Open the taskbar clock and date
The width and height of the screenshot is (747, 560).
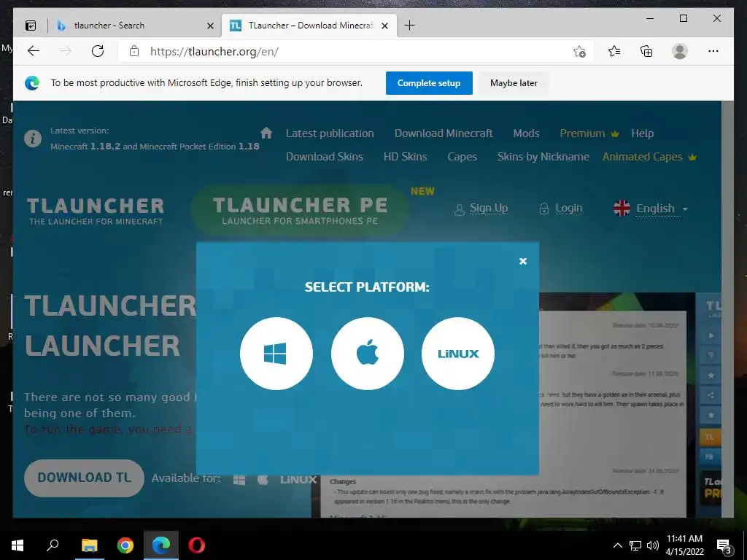[x=684, y=545]
